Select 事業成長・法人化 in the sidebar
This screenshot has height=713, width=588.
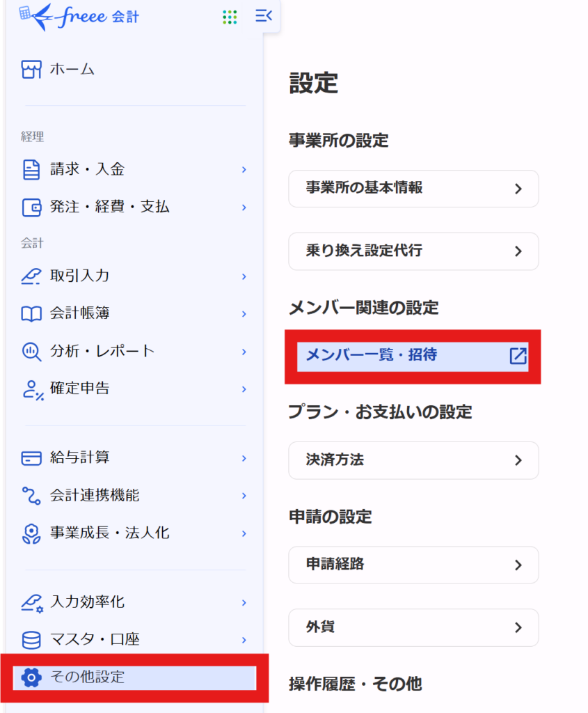109,533
